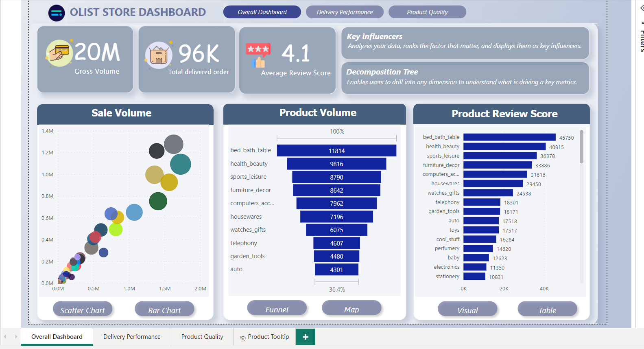This screenshot has width=644, height=349.
Task: Click the telephony bar valued 18301
Action: click(x=482, y=202)
